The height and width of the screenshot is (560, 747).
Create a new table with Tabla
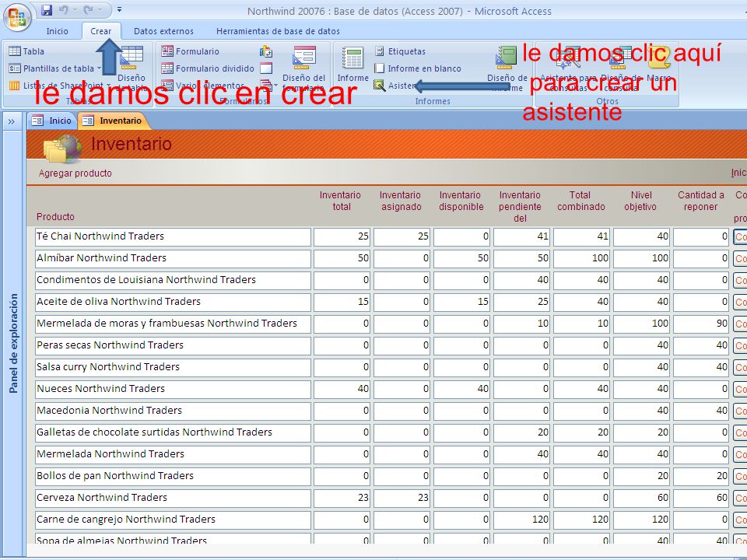[26, 51]
